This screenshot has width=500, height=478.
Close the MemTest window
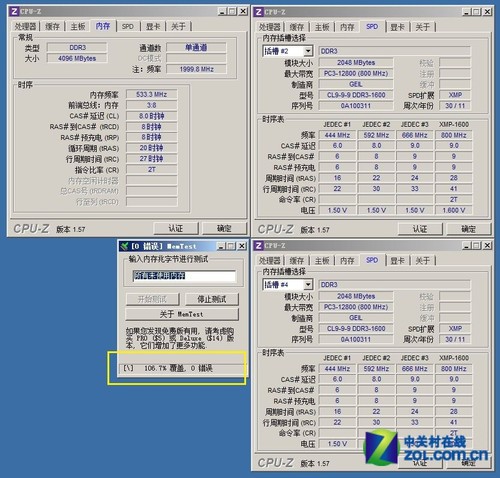242,246
